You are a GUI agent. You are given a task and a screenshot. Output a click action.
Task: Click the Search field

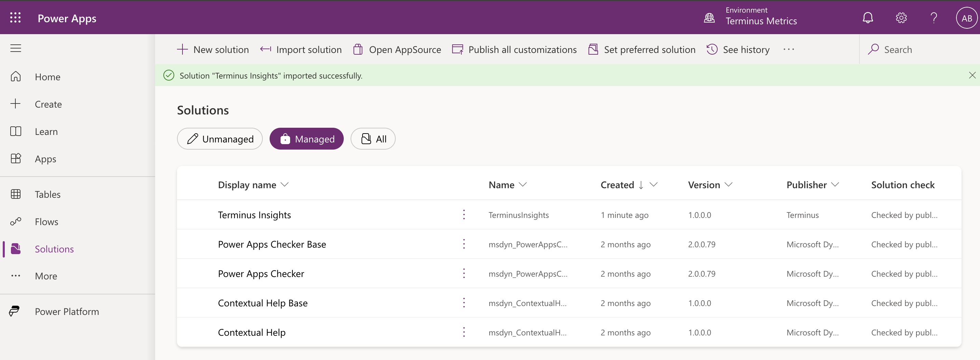(920, 50)
